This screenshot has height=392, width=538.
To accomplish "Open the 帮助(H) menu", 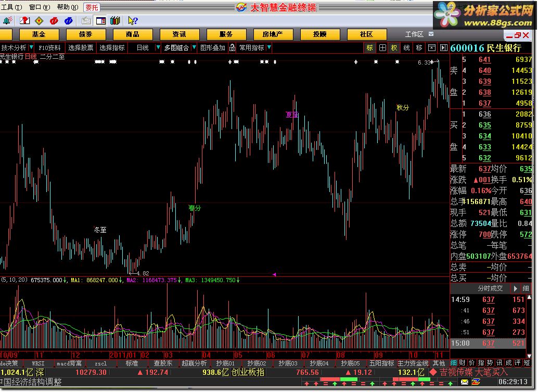I will click(x=68, y=7).
